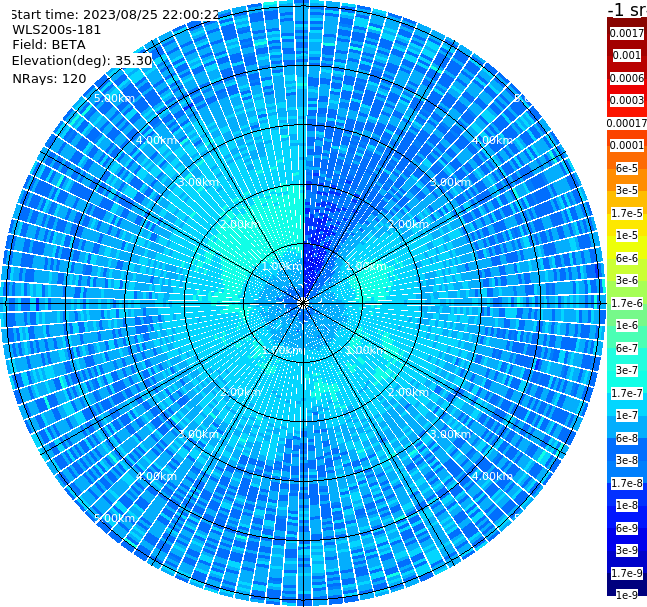Pick the navy band at color bar bottom

(x=627, y=586)
